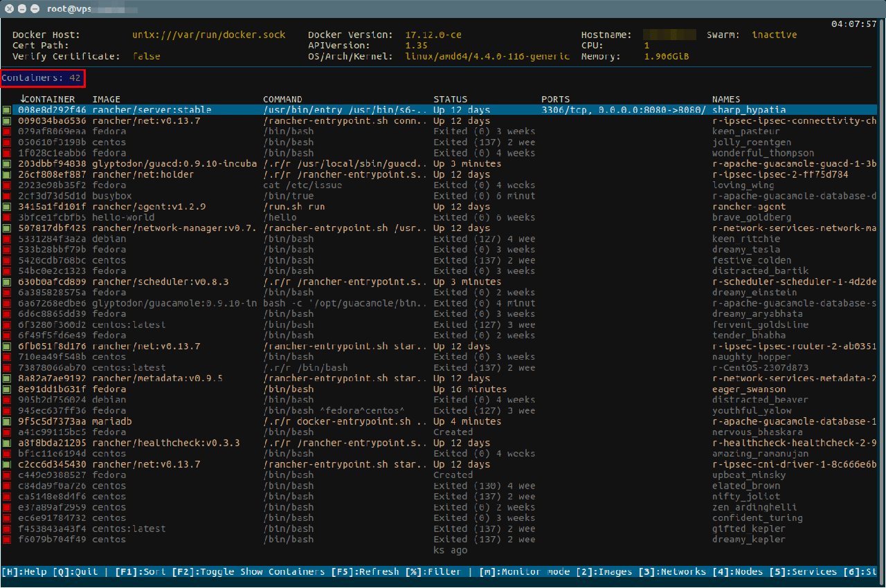Click the Containers: 42 count label

point(42,78)
